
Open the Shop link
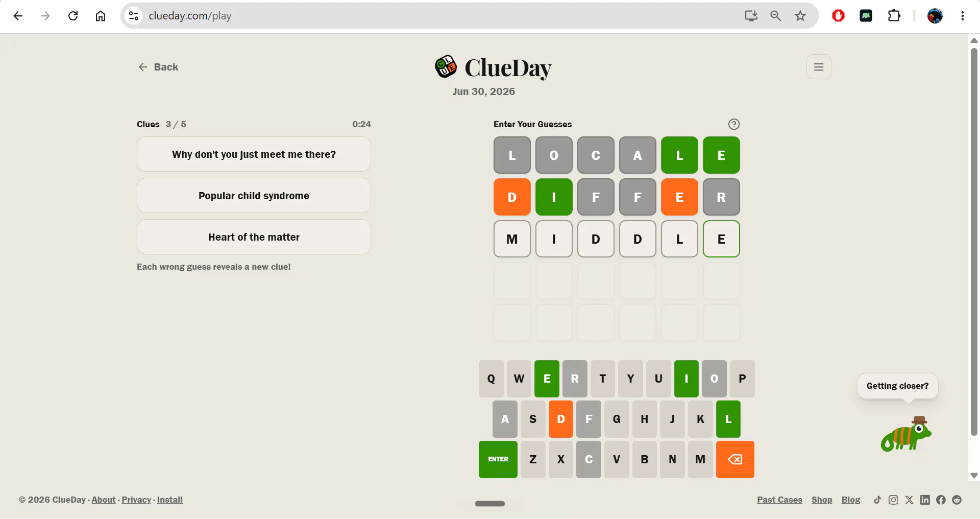pyautogui.click(x=822, y=500)
